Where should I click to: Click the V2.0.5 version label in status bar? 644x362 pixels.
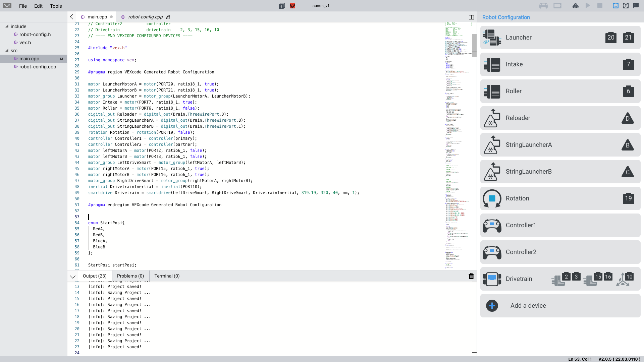619,359
